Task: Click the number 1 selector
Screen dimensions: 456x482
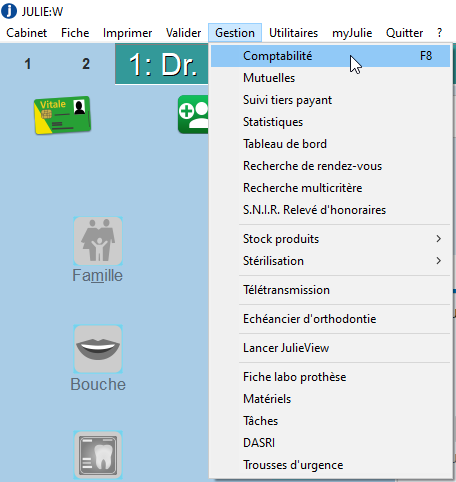Action: coord(28,64)
